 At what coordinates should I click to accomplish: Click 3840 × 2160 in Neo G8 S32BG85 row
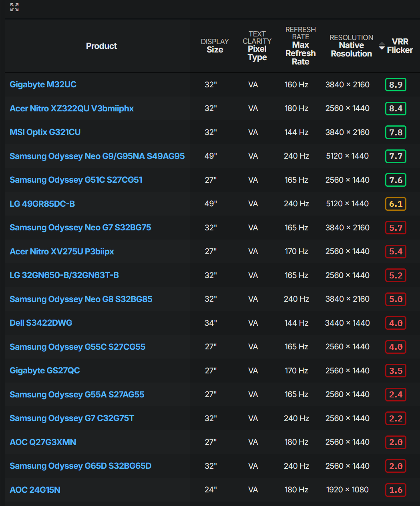[x=347, y=299]
